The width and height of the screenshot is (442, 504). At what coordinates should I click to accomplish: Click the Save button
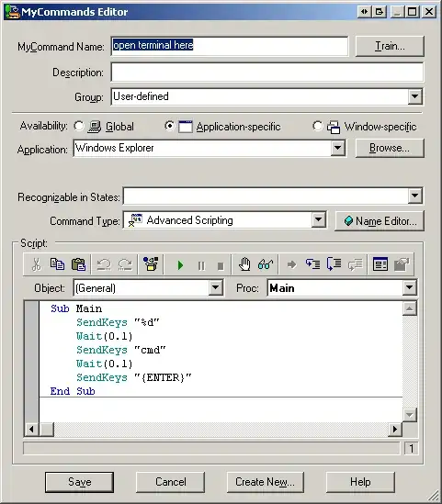tap(79, 482)
